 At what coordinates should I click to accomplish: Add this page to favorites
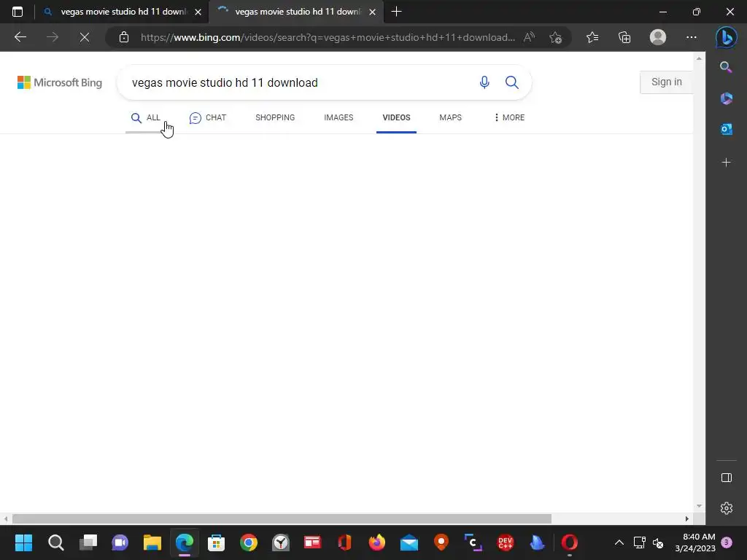[x=555, y=37]
